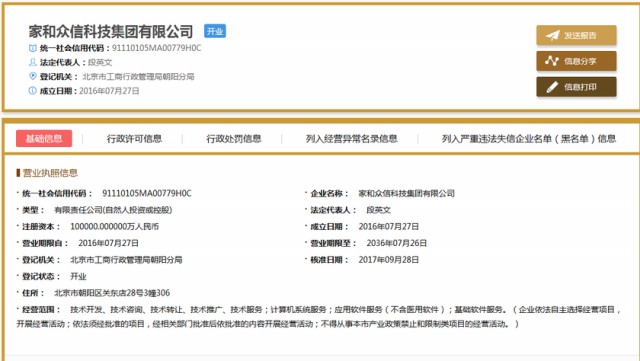Click the share nodes icon on 信息分享

click(552, 61)
